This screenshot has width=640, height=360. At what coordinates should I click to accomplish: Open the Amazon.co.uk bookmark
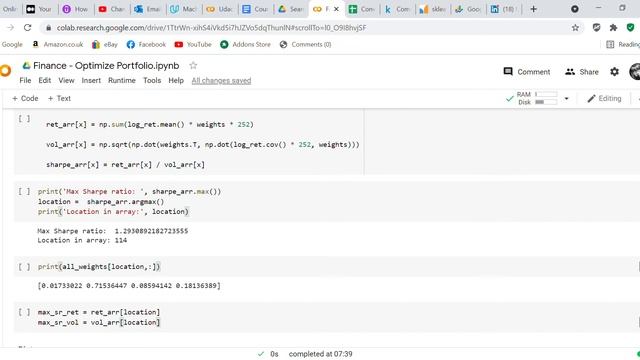click(58, 44)
